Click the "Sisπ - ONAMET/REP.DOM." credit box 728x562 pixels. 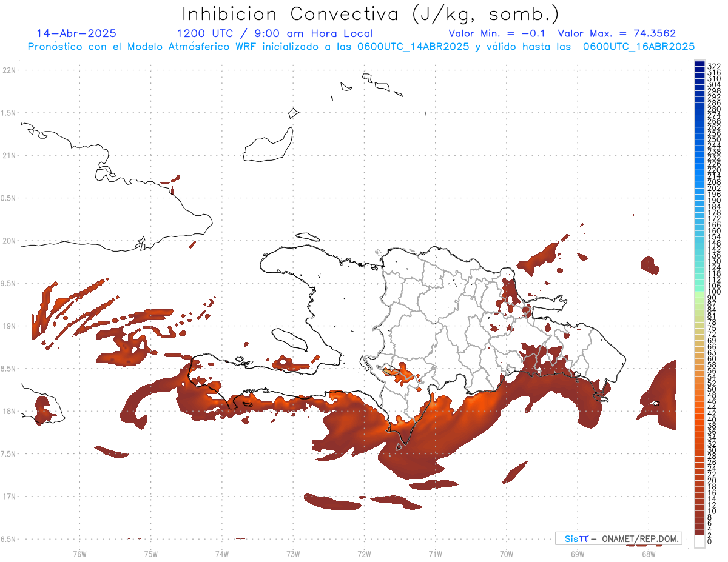[x=618, y=538]
